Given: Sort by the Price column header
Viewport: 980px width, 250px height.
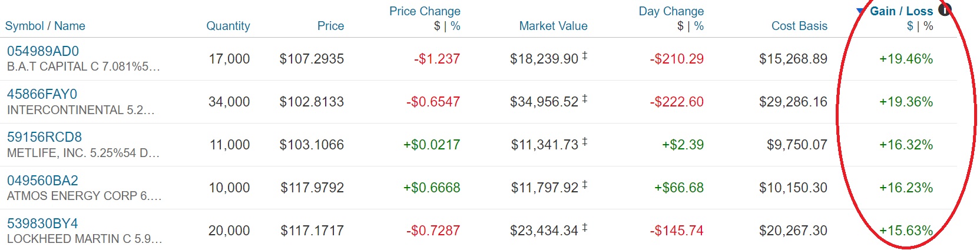Looking at the screenshot, I should [330, 26].
